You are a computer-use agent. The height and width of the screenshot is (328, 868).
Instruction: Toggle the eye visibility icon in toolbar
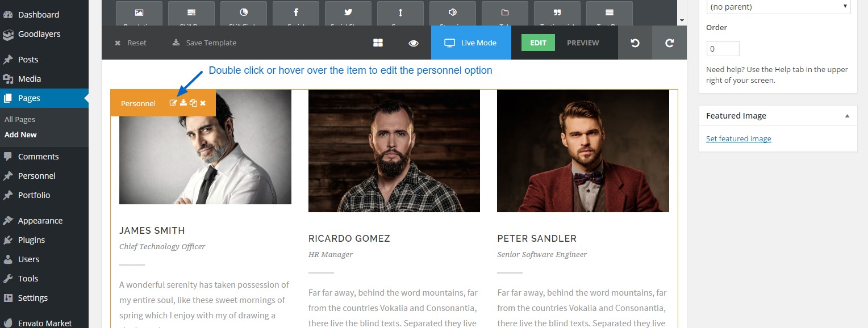click(414, 43)
